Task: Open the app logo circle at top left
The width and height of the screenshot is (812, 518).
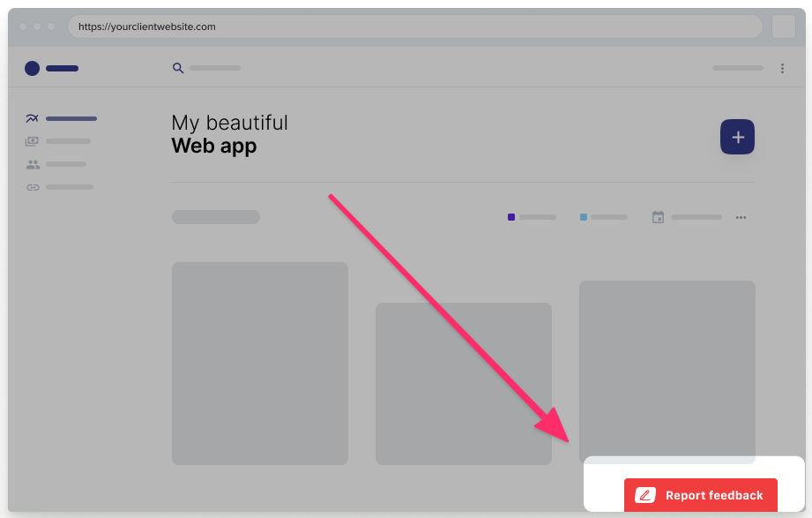Action: 31,68
